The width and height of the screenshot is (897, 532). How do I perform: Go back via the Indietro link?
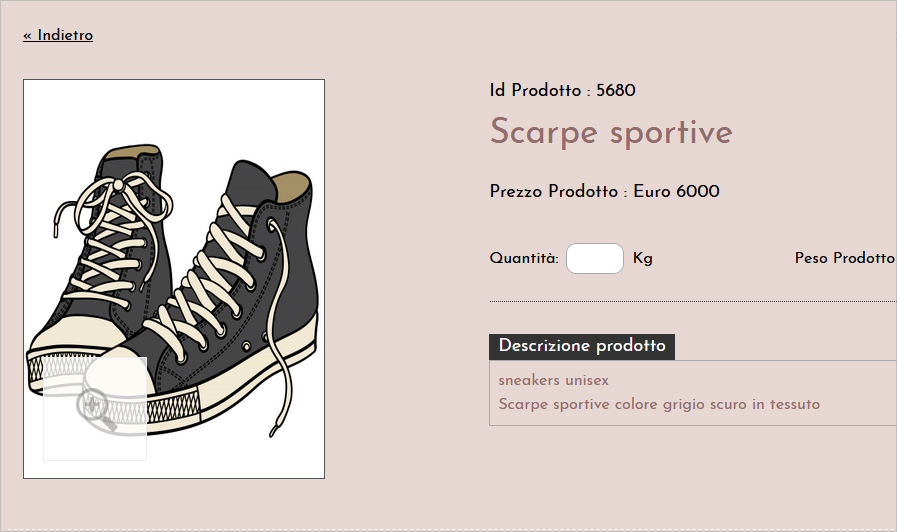coord(58,35)
